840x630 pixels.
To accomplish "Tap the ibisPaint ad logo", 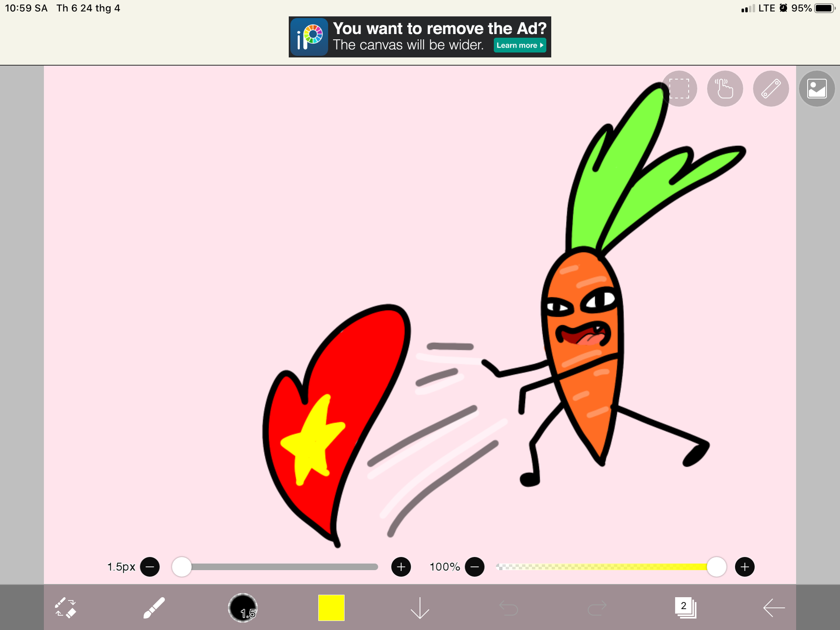I will [309, 37].
